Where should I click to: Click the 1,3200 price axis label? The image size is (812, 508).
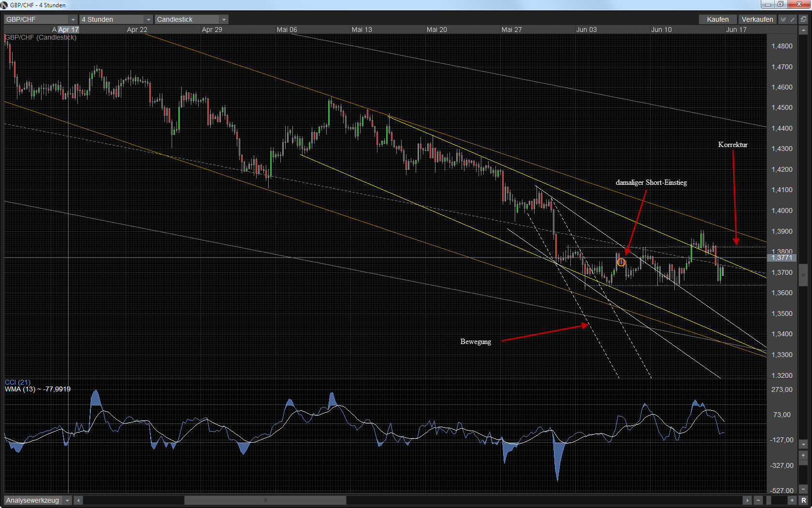tap(782, 375)
